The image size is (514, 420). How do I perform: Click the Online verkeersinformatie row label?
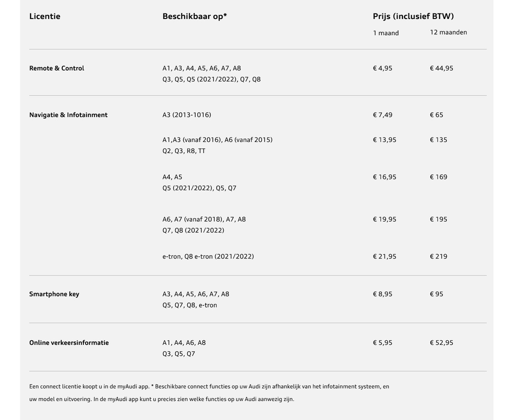pos(69,343)
